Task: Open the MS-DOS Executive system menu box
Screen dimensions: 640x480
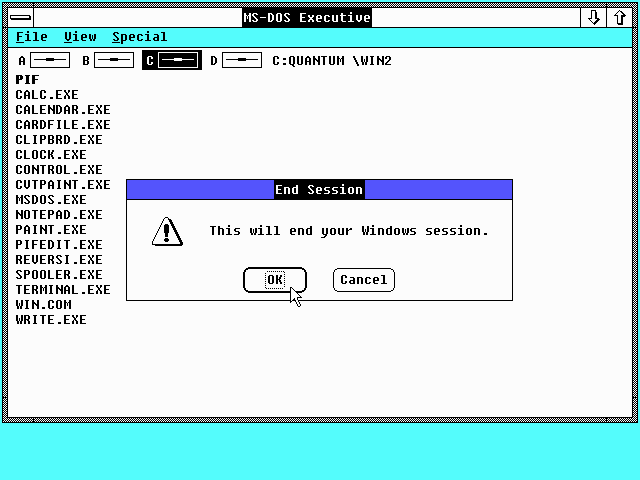Action: [x=20, y=17]
